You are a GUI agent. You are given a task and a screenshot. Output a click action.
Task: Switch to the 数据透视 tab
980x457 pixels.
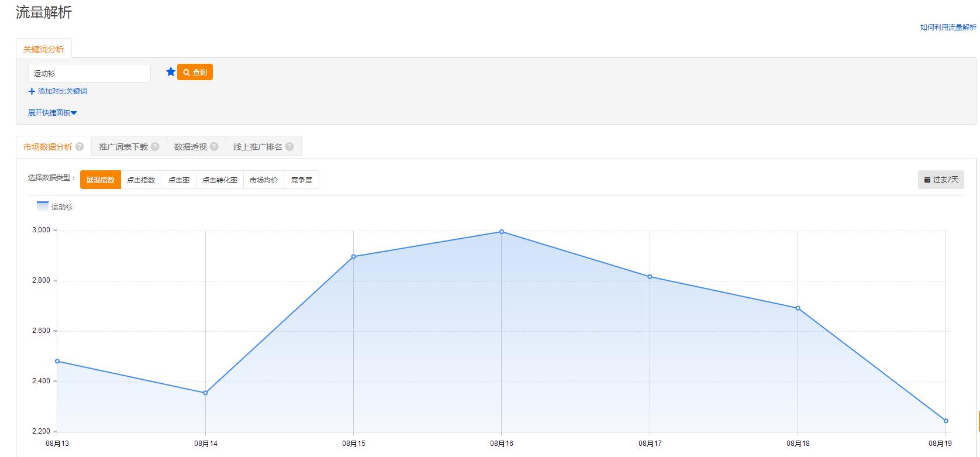click(x=191, y=147)
